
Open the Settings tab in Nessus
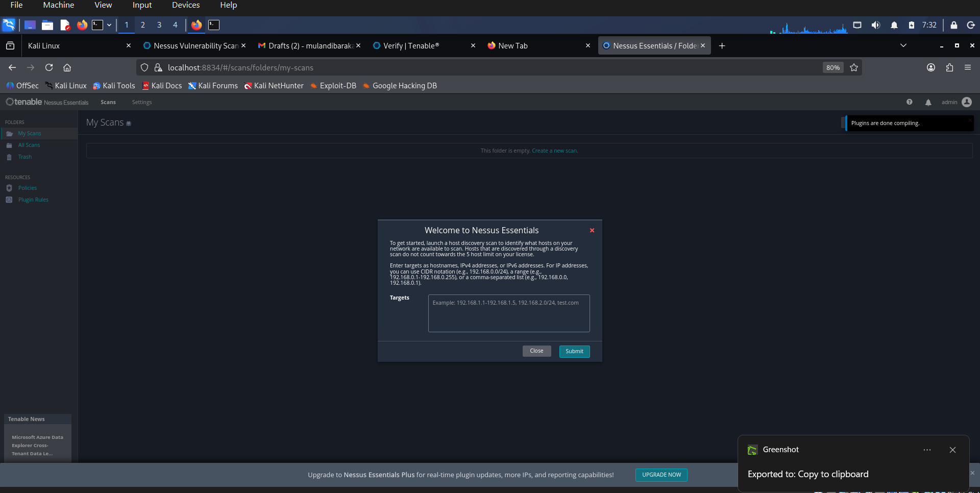[x=142, y=102]
